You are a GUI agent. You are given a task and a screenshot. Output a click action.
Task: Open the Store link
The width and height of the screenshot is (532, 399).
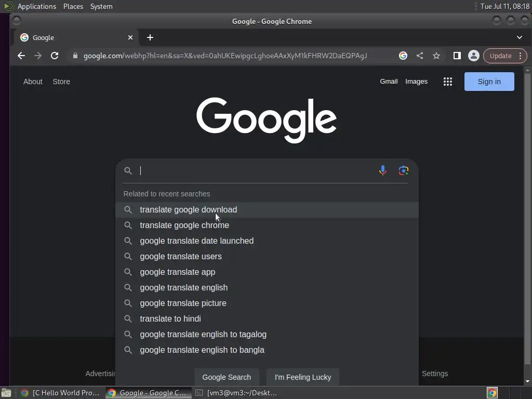(61, 82)
